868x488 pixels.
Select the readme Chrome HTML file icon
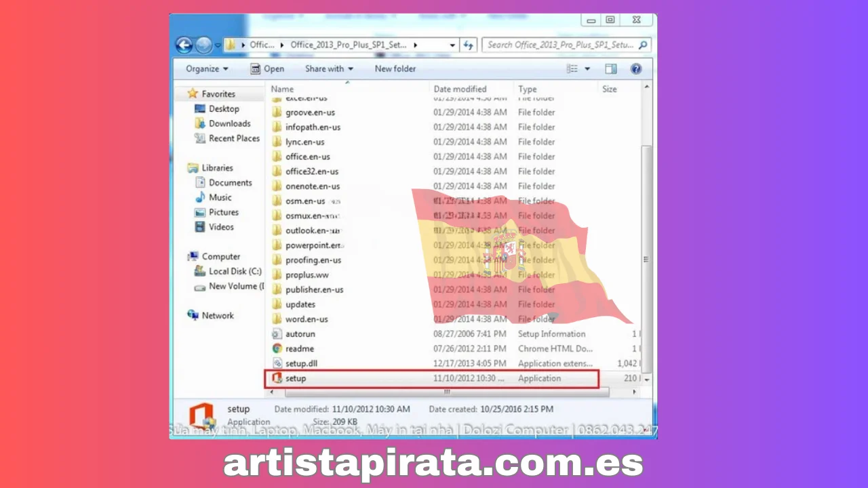277,349
